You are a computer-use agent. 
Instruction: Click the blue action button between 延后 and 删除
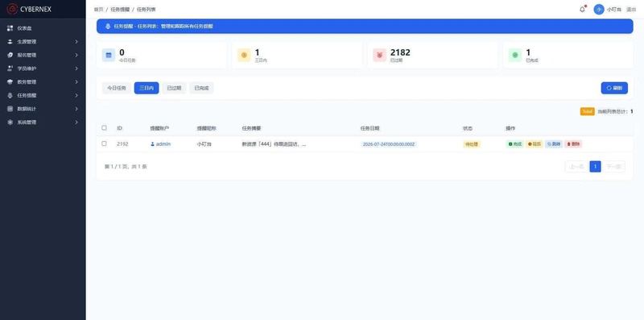click(554, 144)
